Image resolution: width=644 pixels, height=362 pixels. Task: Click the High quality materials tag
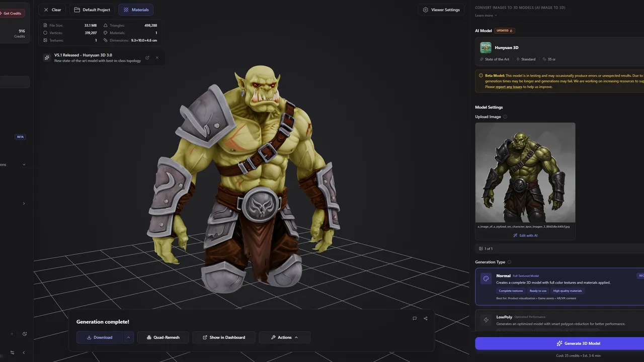point(568,291)
